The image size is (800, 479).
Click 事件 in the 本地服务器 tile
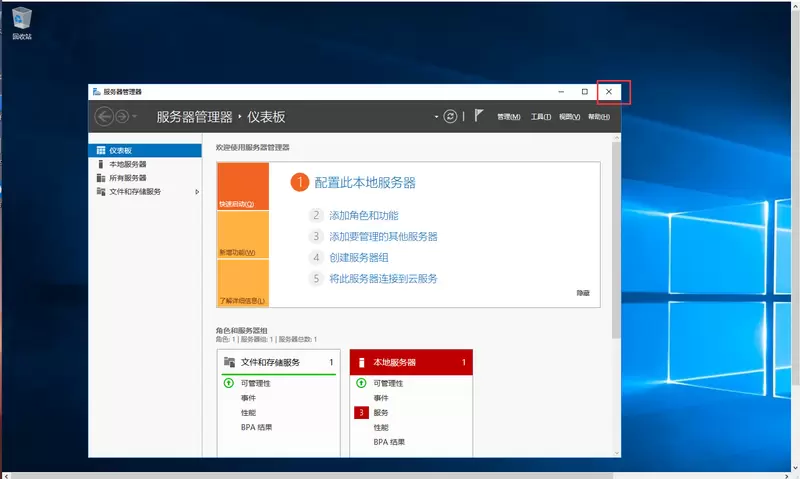(381, 398)
